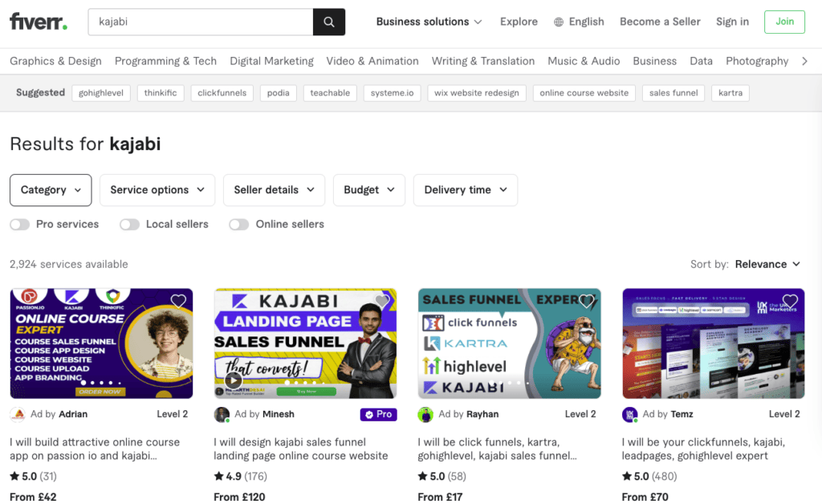Open Delivery time filter dropdown
Screen dimensions: 822x504
pos(466,190)
